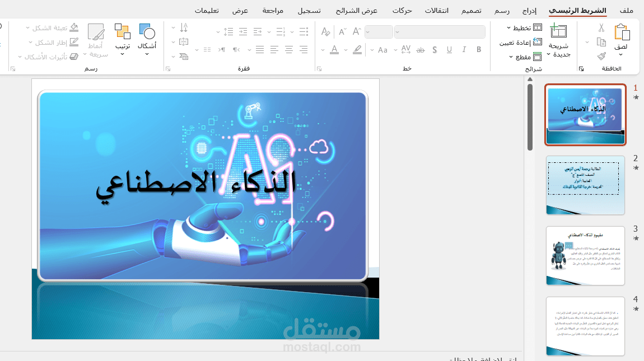Open the Bullets dropdown arrow

292,32
